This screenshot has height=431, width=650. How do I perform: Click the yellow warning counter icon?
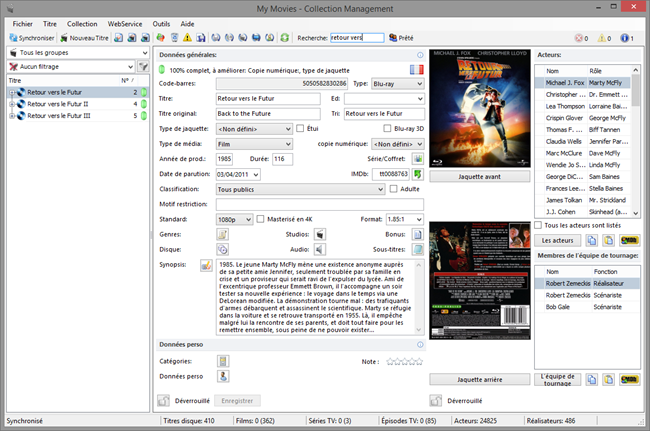tap(601, 38)
